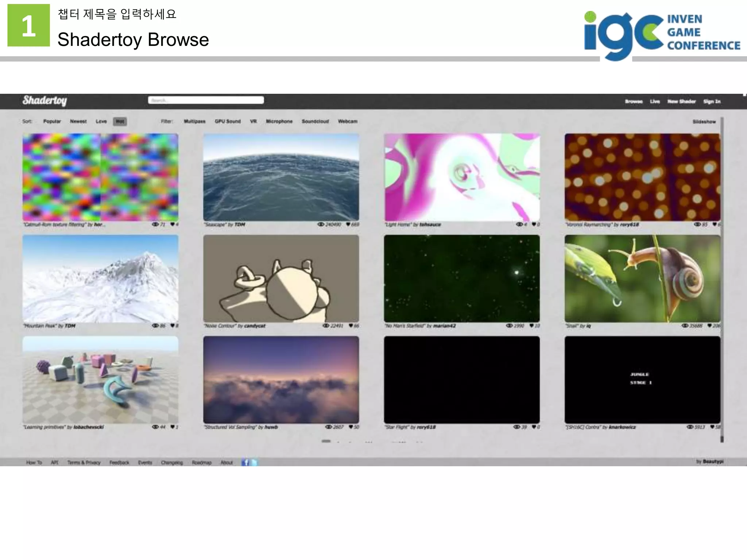Open the Seascape ocean shader thumbnail
747x560 pixels.
click(281, 177)
